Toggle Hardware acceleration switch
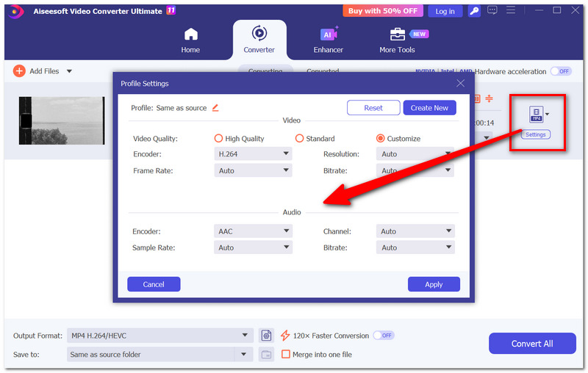The height and width of the screenshot is (373, 588). tap(561, 71)
